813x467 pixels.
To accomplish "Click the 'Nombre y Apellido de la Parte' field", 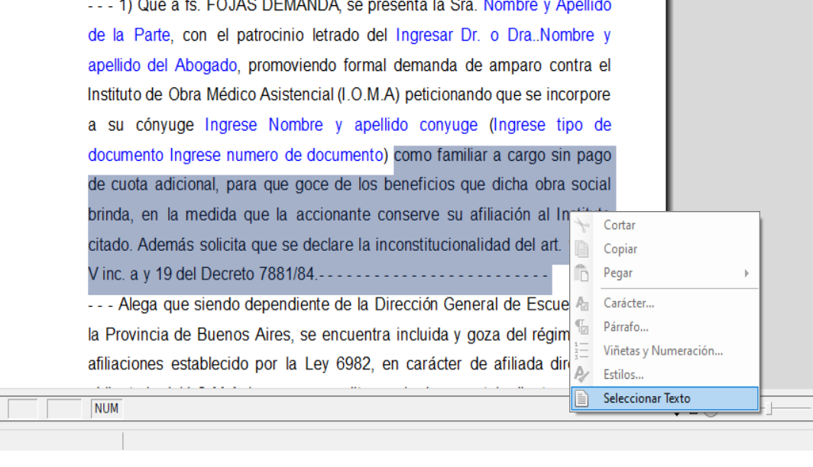I will pyautogui.click(x=546, y=6).
